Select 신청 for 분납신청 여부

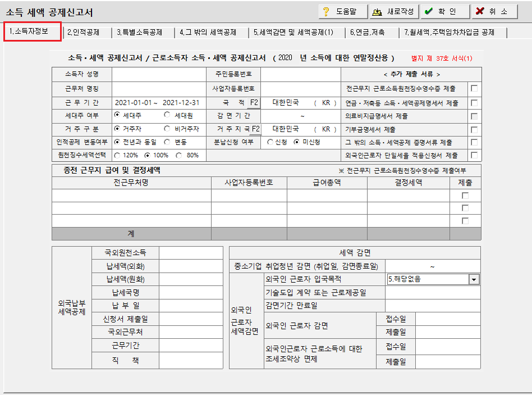click(270, 142)
